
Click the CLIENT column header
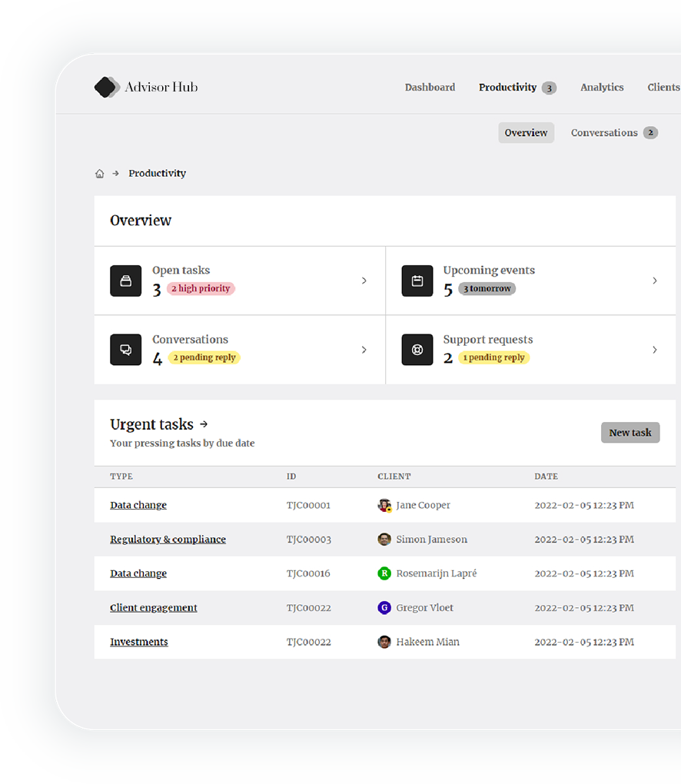coord(394,477)
